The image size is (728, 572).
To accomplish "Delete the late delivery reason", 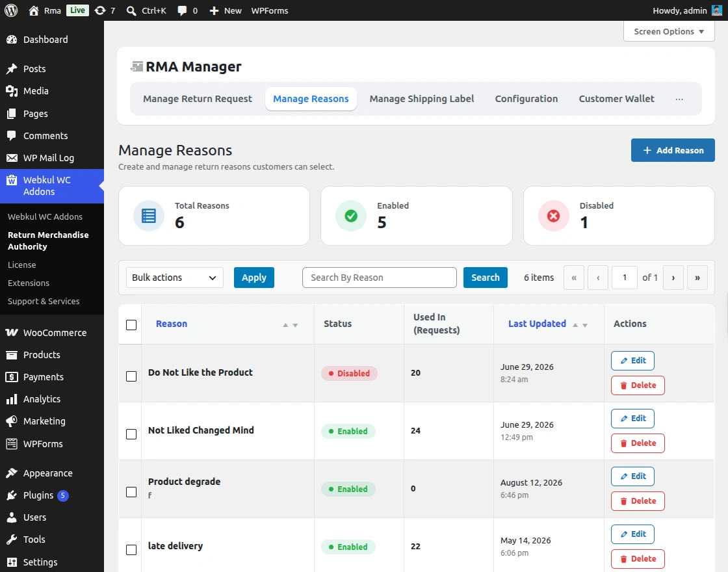I will (638, 559).
